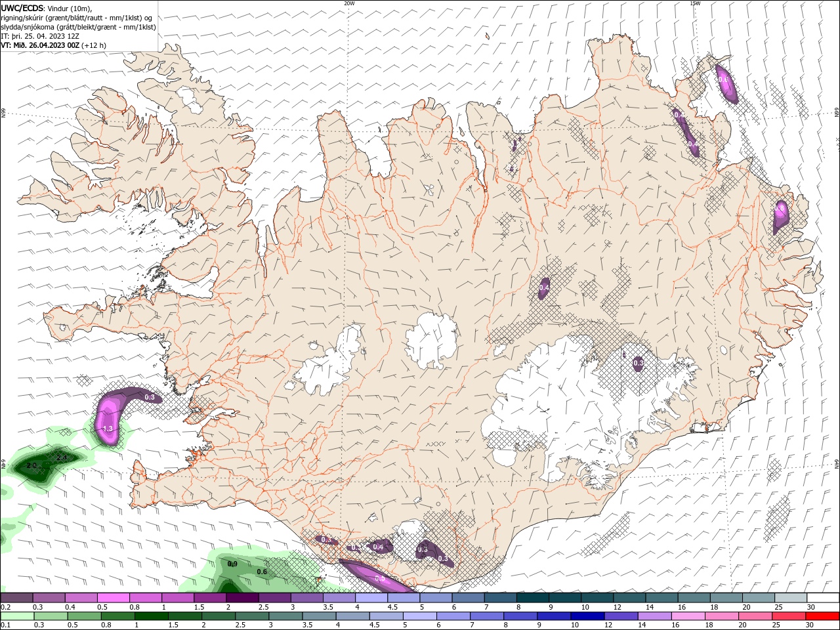The image size is (840, 630).
Task: Click the 'IT: þri. 25. 04. 2023 12Z' line
Action: tap(39, 36)
